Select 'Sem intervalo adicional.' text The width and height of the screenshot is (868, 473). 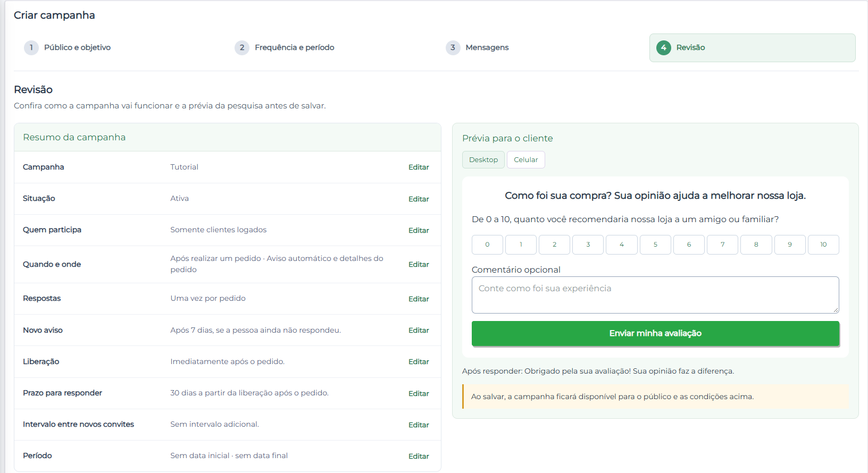coord(214,424)
